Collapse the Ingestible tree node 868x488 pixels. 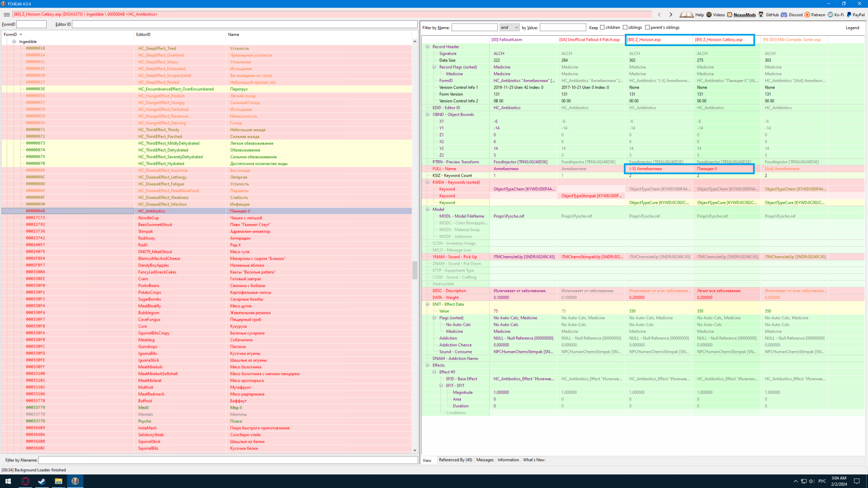click(x=14, y=42)
